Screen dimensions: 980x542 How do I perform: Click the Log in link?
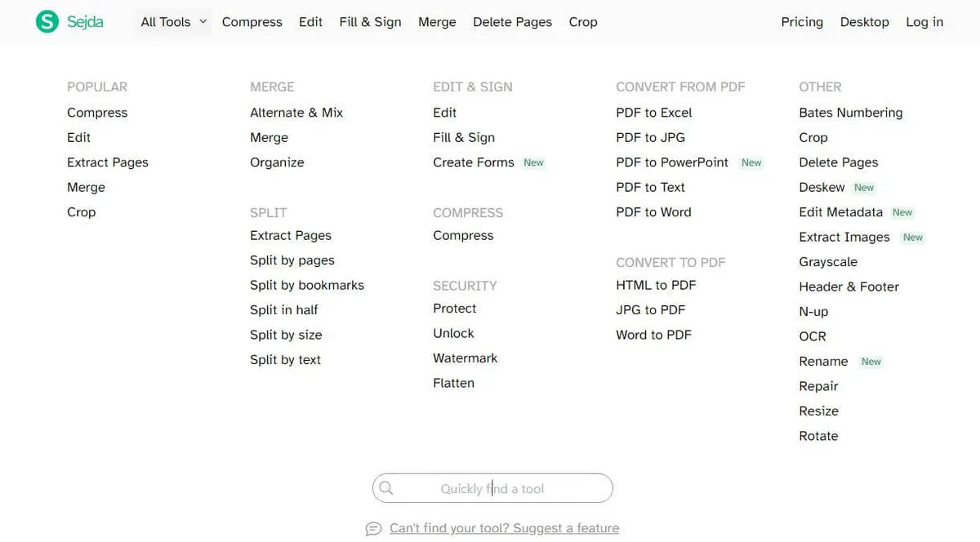click(x=924, y=22)
